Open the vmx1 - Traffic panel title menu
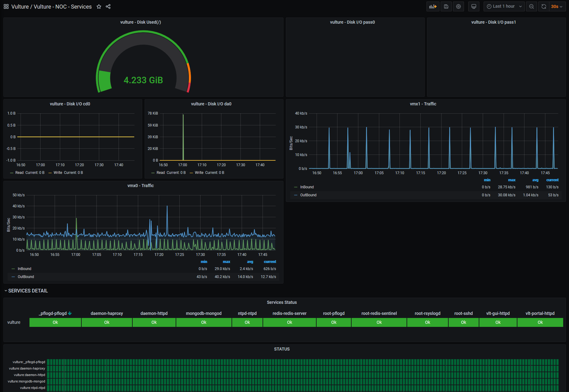569x392 pixels. click(x=423, y=104)
